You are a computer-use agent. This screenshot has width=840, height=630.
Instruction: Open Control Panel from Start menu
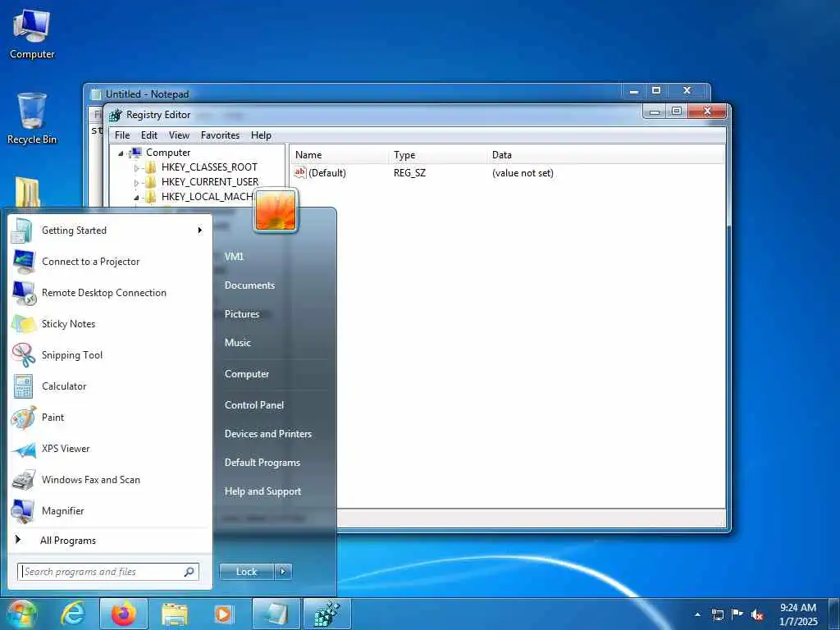tap(254, 405)
